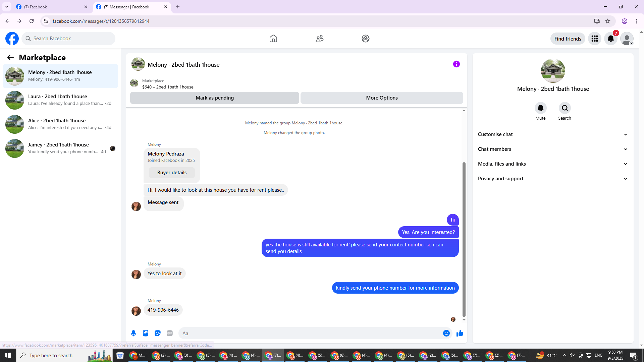
Task: Open Jamey 2bed 1bath 1house conversation
Action: point(60,148)
